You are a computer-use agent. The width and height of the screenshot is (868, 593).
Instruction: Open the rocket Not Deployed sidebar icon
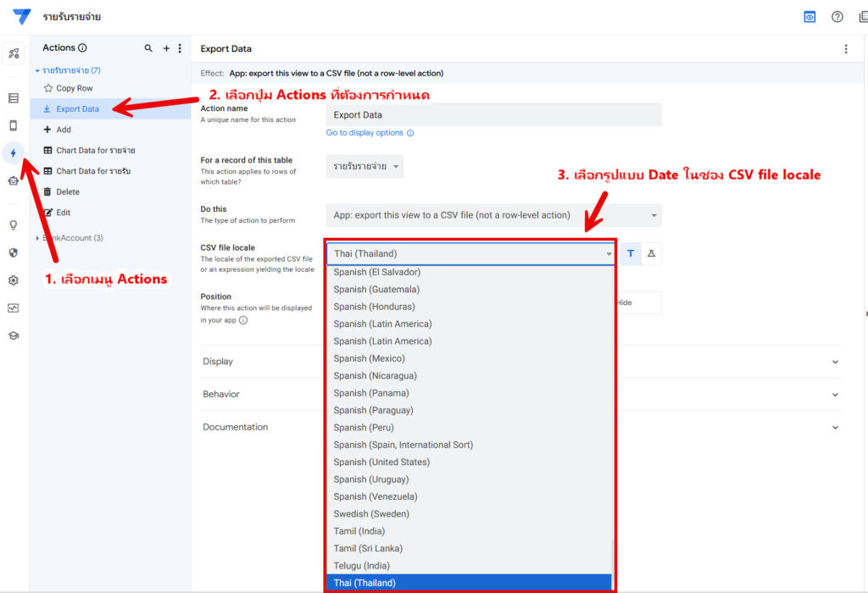coord(14,53)
